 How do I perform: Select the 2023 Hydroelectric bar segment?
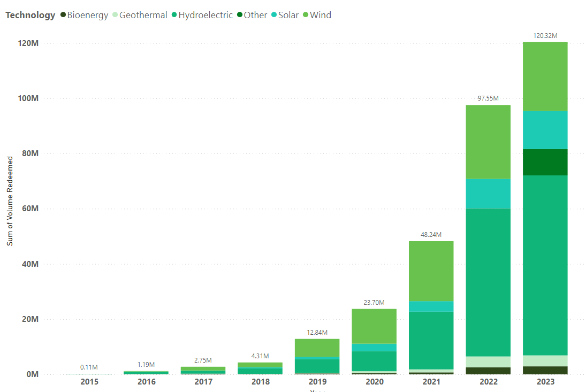coord(545,265)
